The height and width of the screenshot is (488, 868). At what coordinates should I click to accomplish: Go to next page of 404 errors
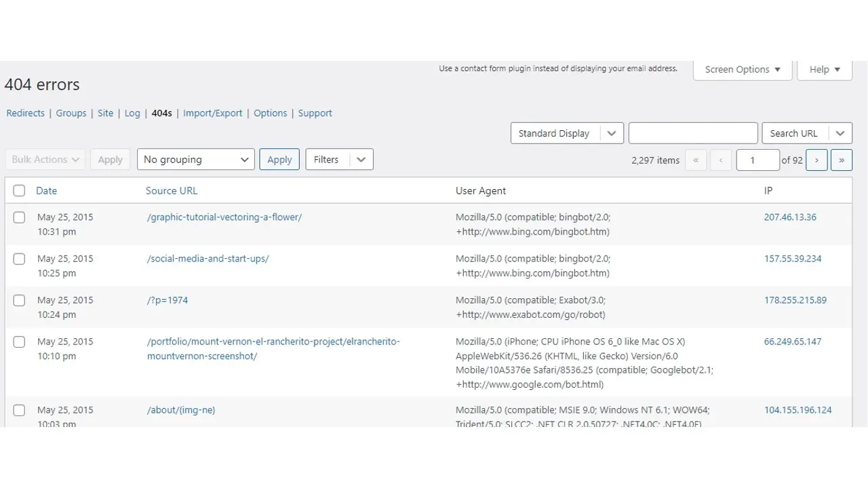(816, 160)
